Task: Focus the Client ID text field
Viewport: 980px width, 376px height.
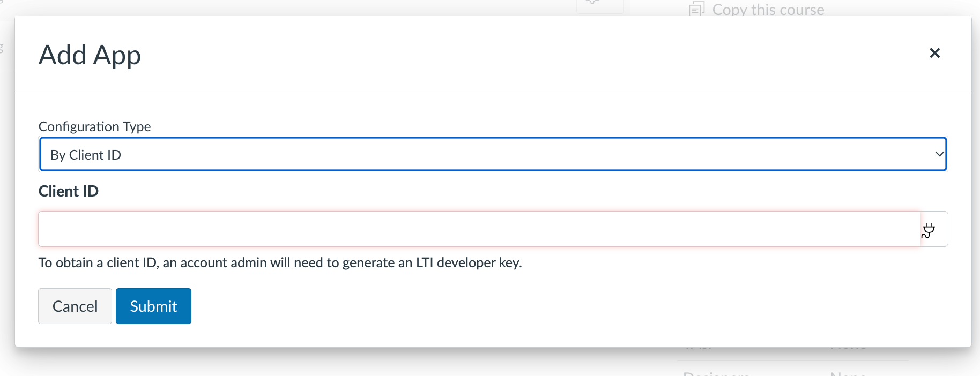Action: [479, 229]
